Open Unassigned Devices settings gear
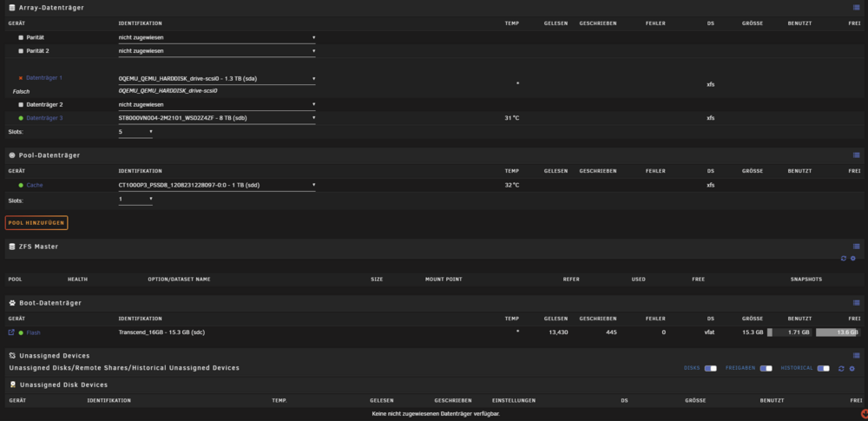Viewport: 868px width, 421px height. [852, 368]
